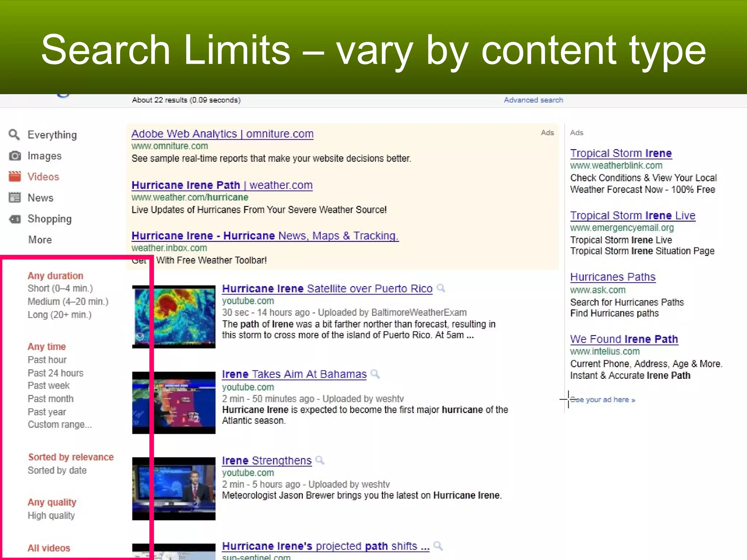Open We Found Irene Path ad
Screen dimensions: 747x560
click(624, 339)
